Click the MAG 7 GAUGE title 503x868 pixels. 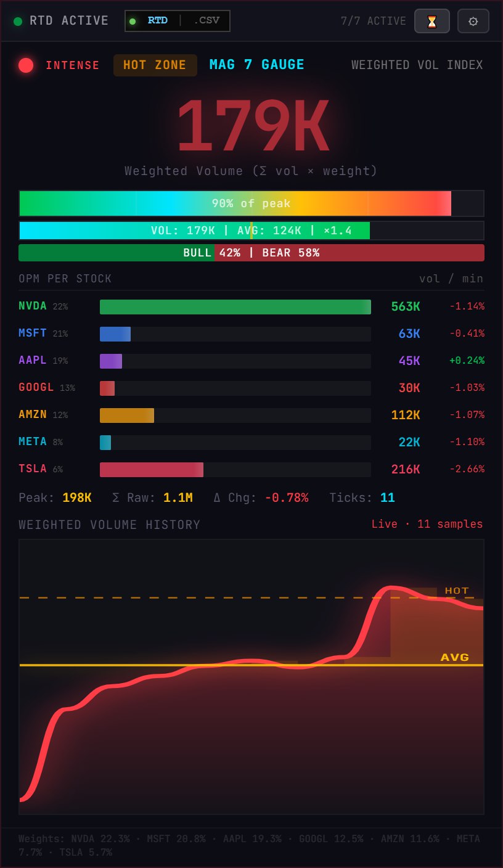pyautogui.click(x=256, y=65)
